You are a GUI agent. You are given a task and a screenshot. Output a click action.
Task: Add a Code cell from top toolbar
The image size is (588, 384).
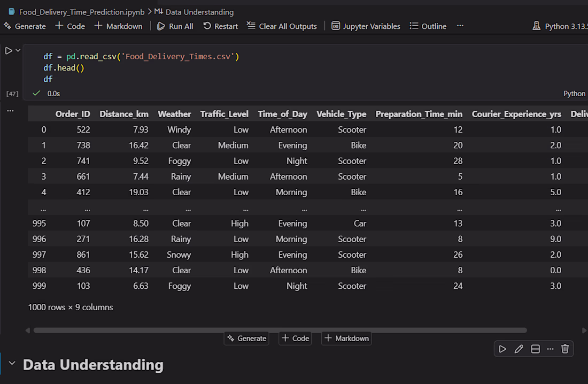(x=70, y=26)
